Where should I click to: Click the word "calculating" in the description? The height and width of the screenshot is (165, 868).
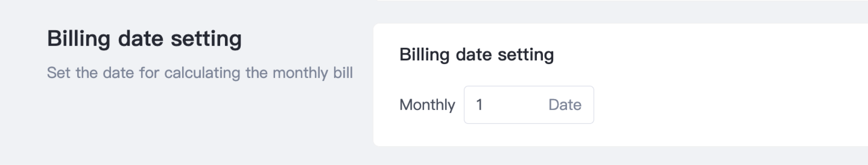tap(202, 73)
